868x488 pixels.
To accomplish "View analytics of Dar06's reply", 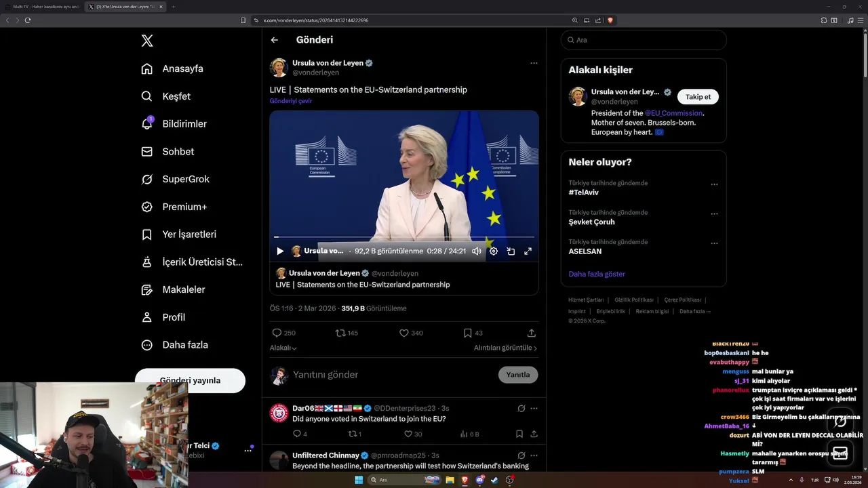I will 469,434.
